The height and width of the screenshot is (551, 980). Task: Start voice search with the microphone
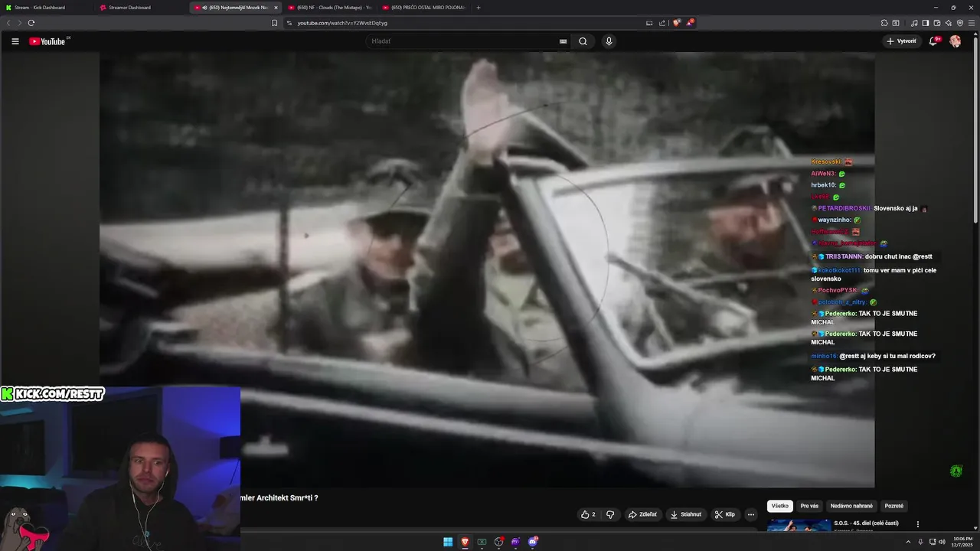[609, 41]
